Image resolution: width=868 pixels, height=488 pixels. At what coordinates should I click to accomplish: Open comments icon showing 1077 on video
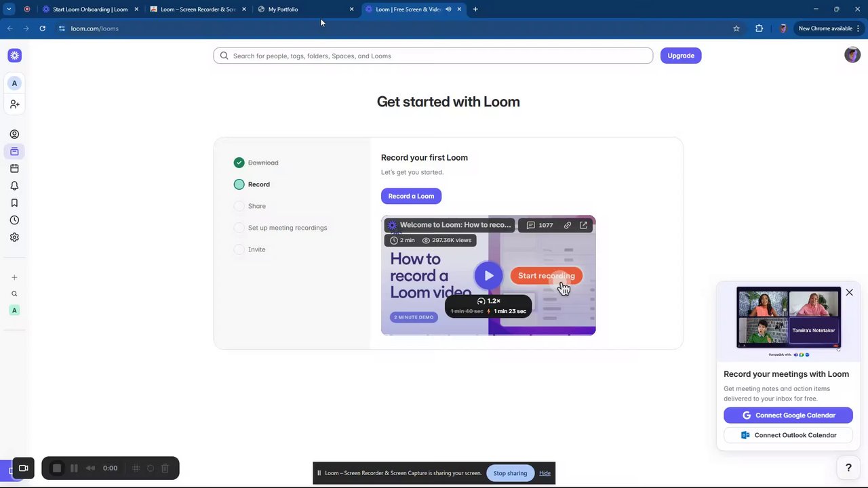[540, 225]
